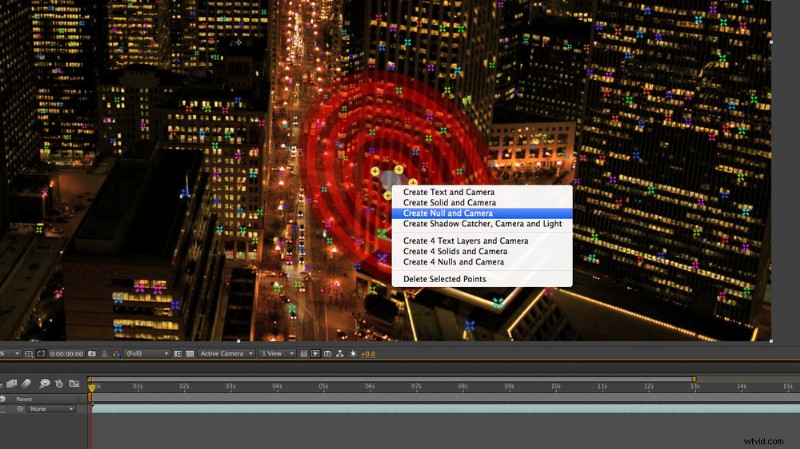Choose Create 4 Solids and Camera
This screenshot has width=800, height=449.
[x=455, y=251]
